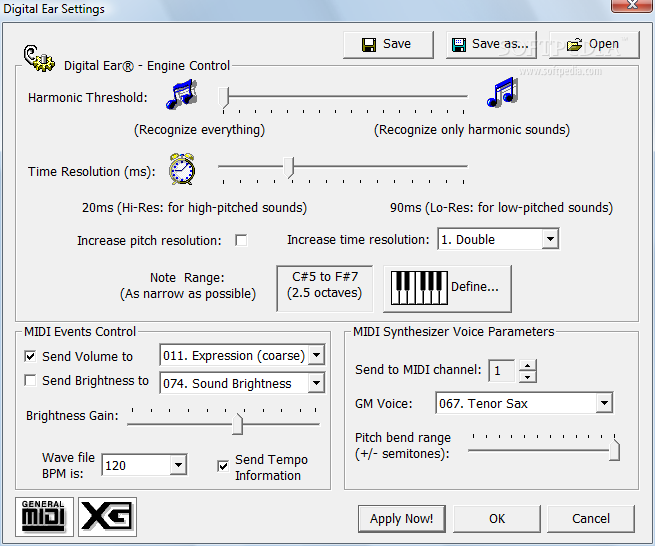Click the General MIDI logo
The image size is (655, 546).
[44, 517]
